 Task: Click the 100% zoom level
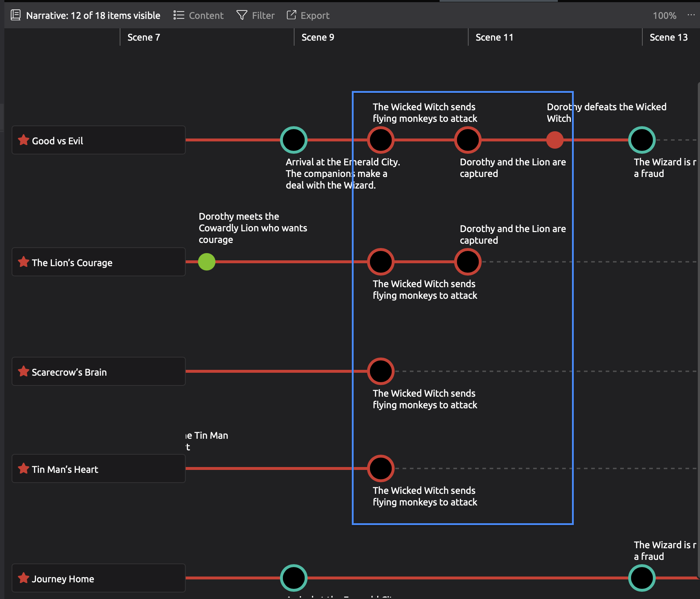pyautogui.click(x=664, y=16)
